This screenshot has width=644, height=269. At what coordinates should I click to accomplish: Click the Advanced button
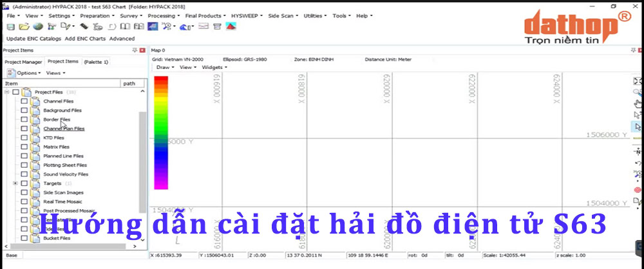[x=122, y=39]
